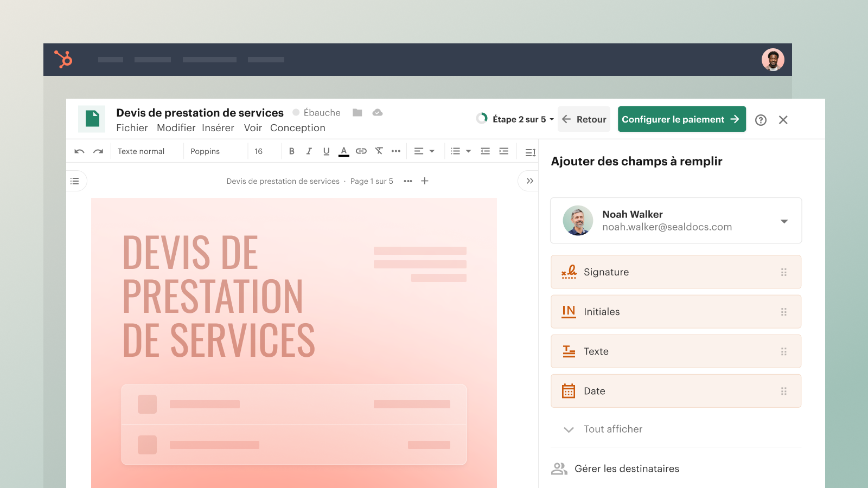Open the Conception menu

pyautogui.click(x=297, y=128)
